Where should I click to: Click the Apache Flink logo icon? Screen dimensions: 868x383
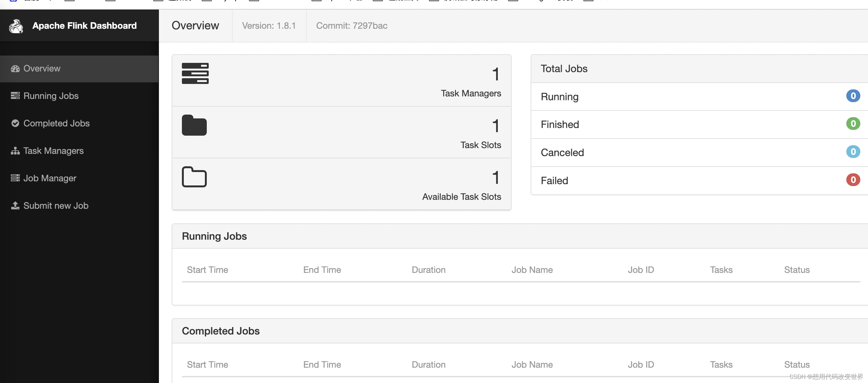tap(17, 26)
